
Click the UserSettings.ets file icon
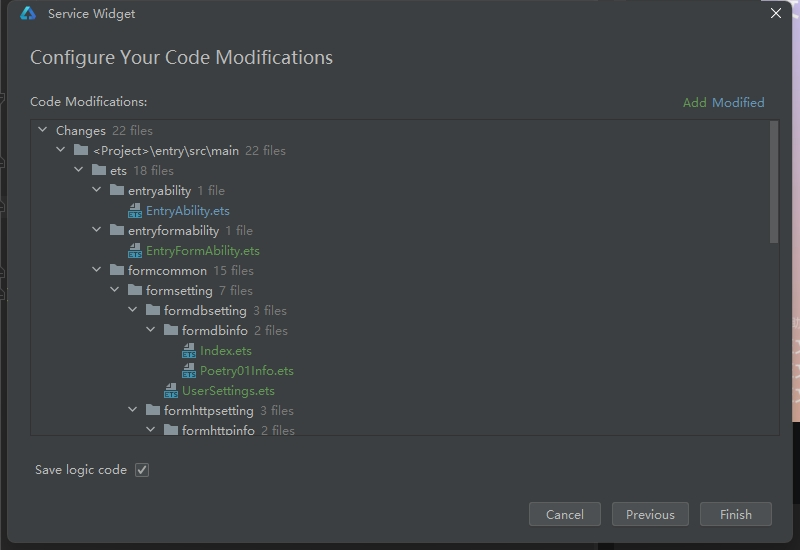click(171, 391)
